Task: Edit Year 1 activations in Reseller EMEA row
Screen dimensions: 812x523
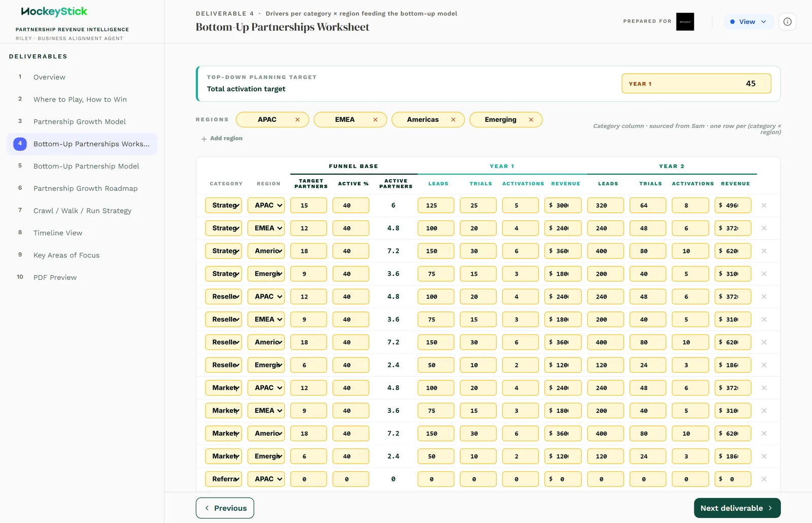Action: 520,319
